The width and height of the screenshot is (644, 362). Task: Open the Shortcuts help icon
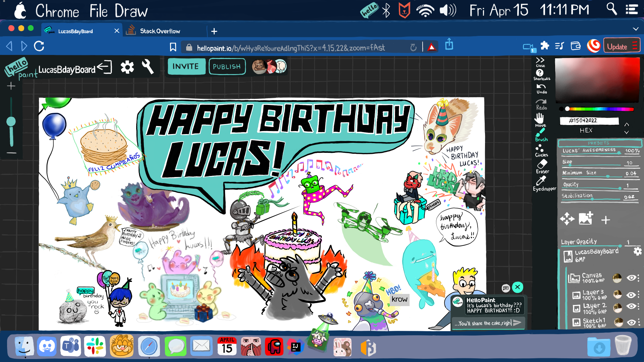pyautogui.click(x=540, y=73)
